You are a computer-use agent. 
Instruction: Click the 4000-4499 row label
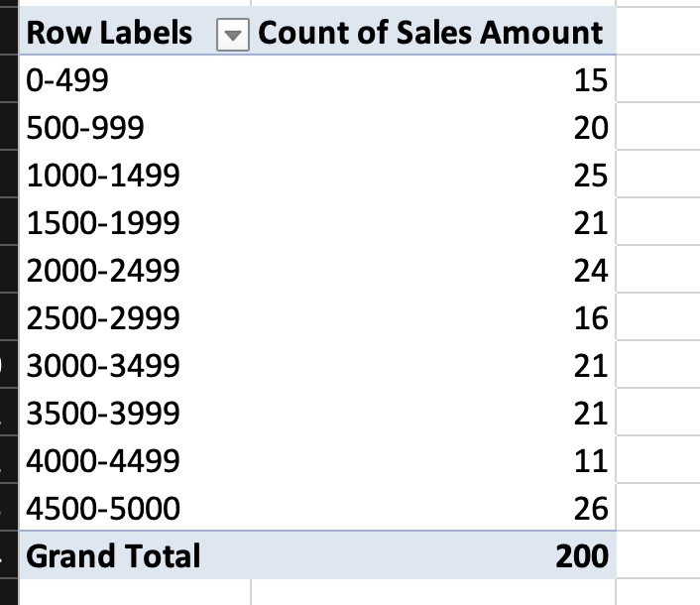[103, 461]
